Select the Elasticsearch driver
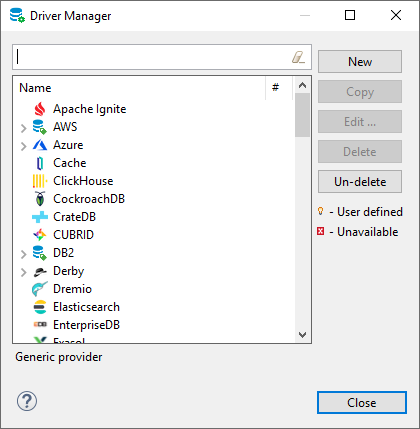 tap(86, 307)
